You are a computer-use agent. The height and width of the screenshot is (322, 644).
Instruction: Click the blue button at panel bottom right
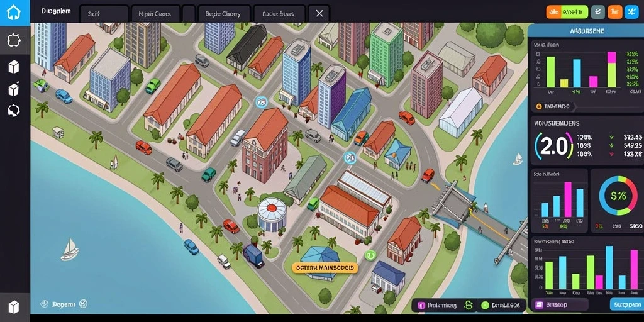click(626, 305)
